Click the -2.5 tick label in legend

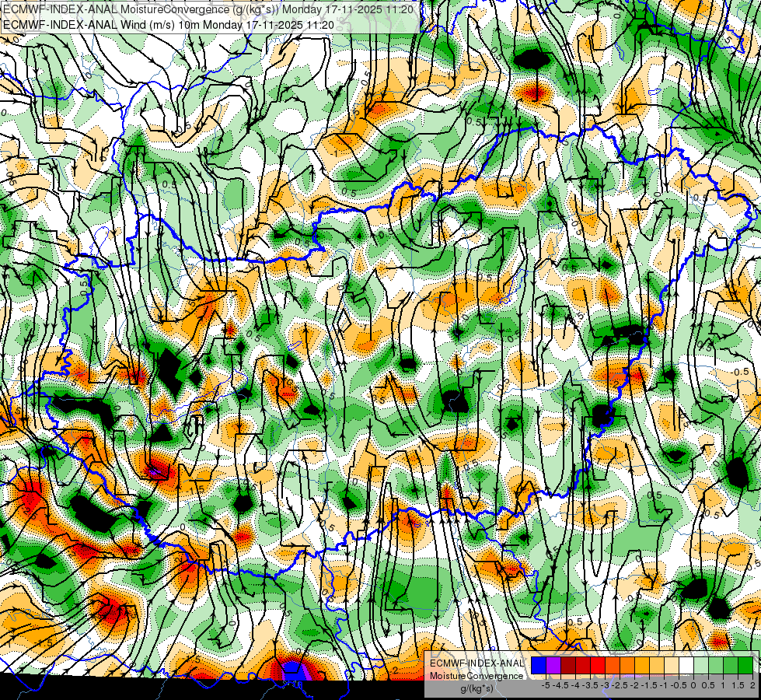click(x=620, y=685)
